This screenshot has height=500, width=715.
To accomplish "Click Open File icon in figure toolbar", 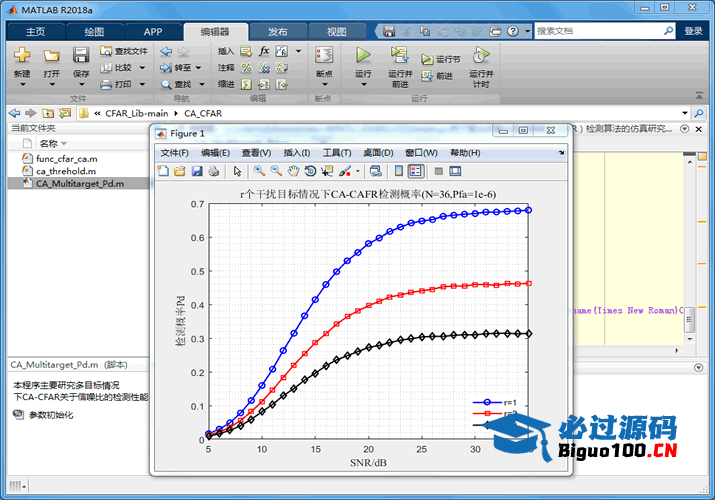I will [x=180, y=171].
